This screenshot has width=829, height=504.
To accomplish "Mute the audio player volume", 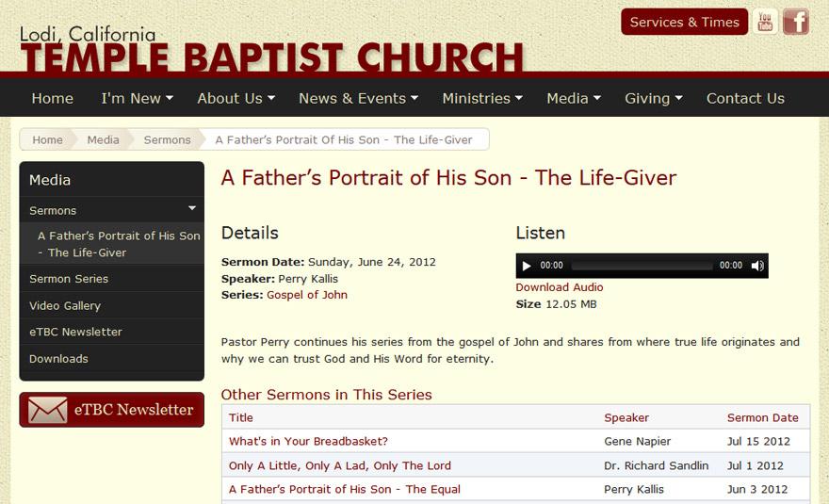I will 757,266.
